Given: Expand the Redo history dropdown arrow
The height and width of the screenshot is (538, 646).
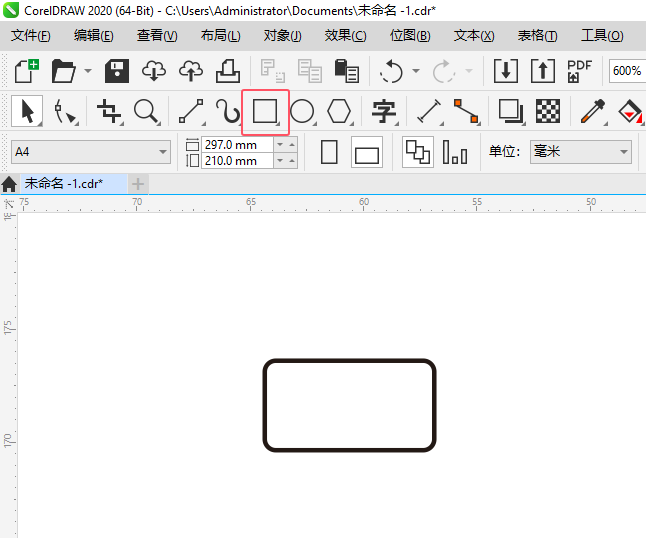Looking at the screenshot, I should pyautogui.click(x=469, y=71).
